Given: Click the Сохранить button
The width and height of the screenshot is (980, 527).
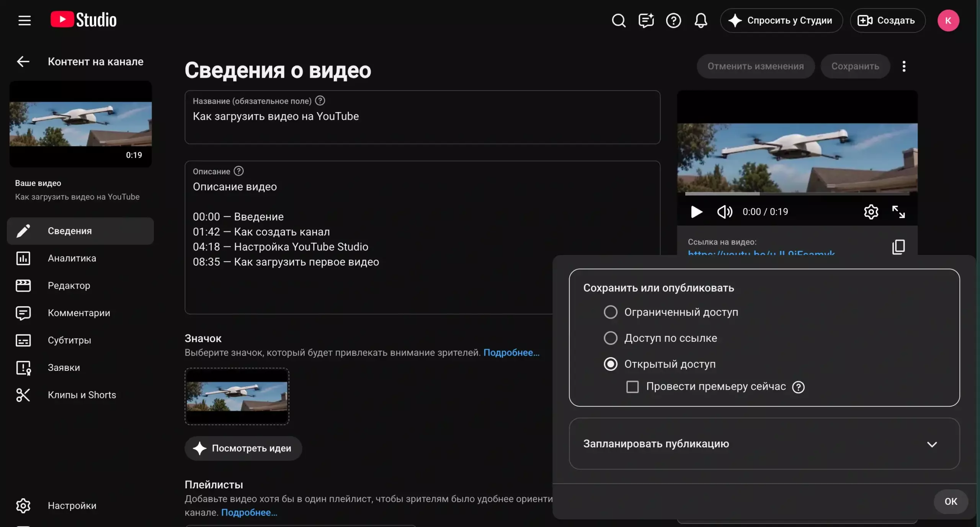Looking at the screenshot, I should coord(855,66).
